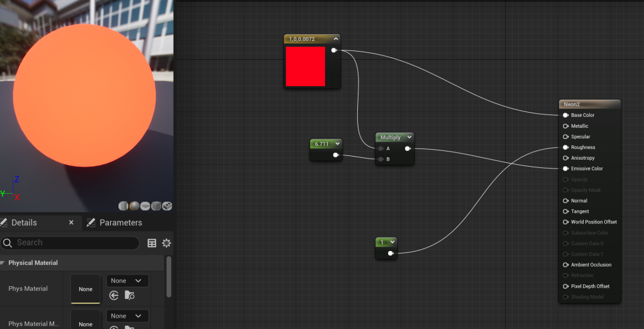
Task: Click the Emissive Color input pin
Action: pyautogui.click(x=565, y=169)
